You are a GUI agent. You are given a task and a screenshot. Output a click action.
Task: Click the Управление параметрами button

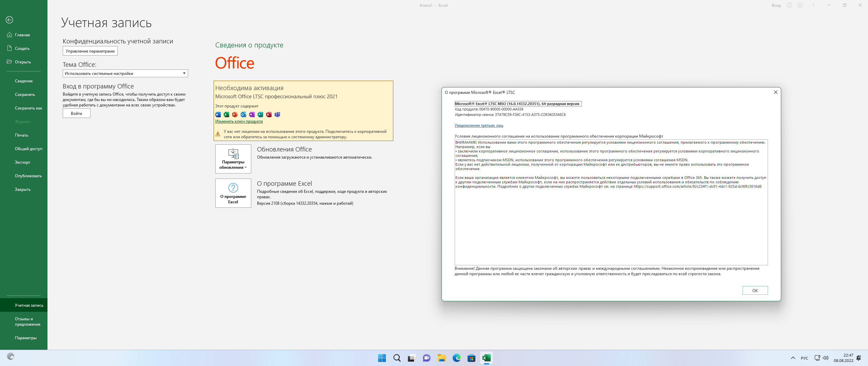coord(90,51)
